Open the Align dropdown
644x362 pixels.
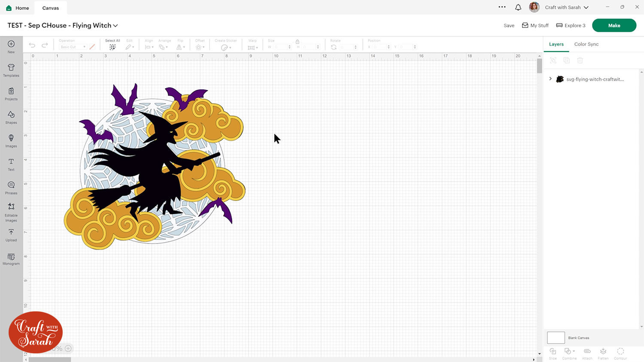[149, 47]
